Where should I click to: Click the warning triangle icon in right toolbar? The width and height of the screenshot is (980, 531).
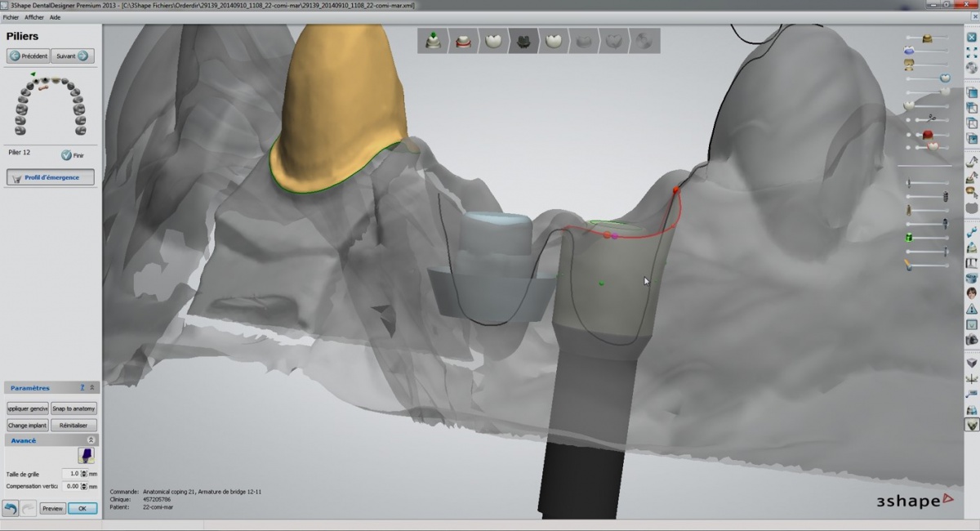[972, 309]
